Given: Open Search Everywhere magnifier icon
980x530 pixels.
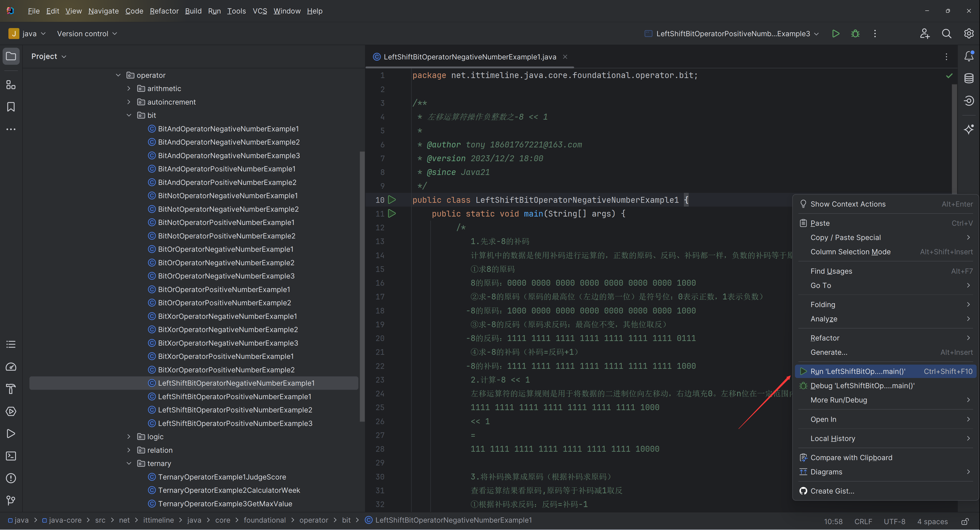Looking at the screenshot, I should pos(947,33).
